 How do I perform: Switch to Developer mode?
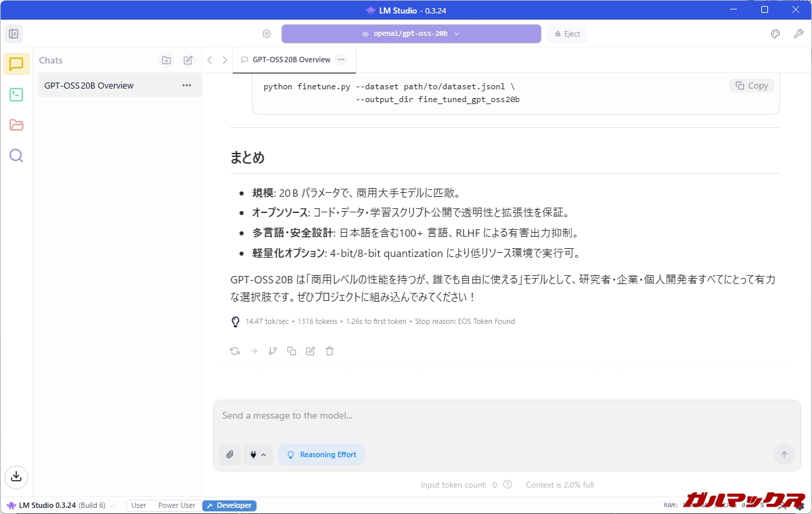(229, 505)
